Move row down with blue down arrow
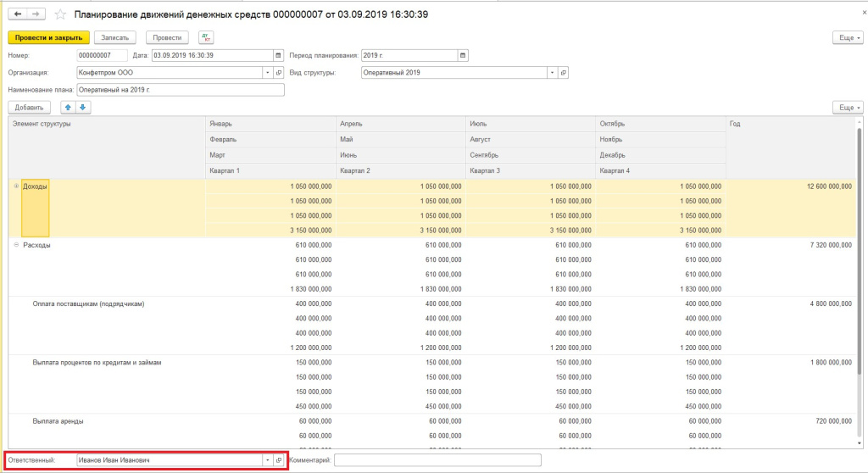 82,108
